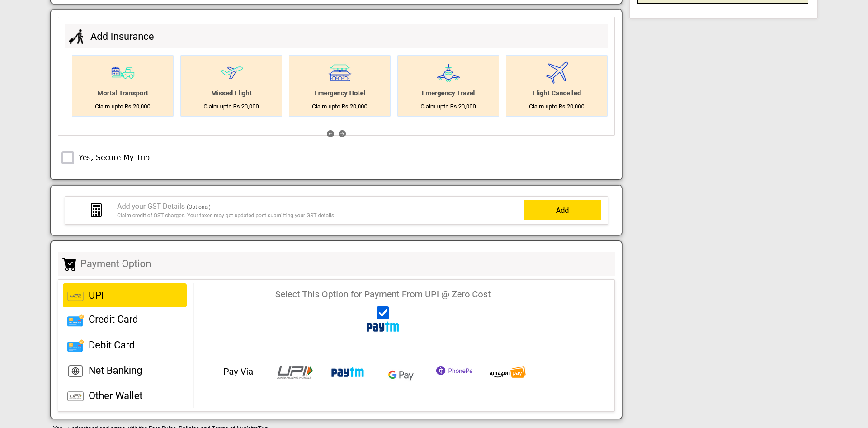The width and height of the screenshot is (868, 428).
Task: Click the Flight Cancelled card title
Action: (x=557, y=93)
